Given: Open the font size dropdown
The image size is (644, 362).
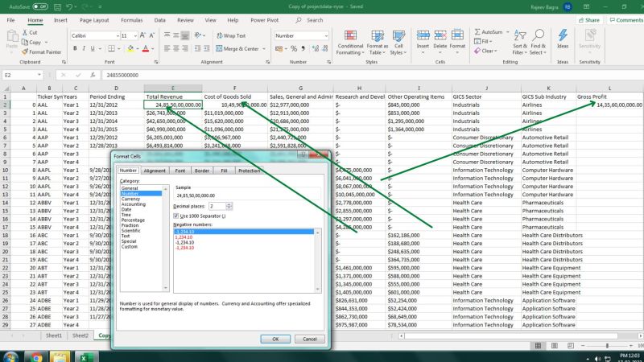Looking at the screenshot, I should click(135, 35).
